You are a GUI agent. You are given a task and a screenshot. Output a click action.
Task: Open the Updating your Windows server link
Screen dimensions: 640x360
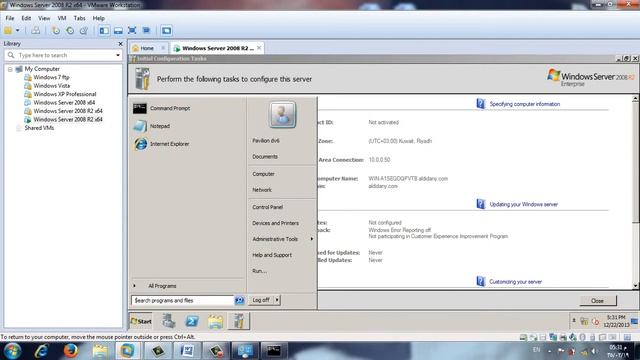524,204
